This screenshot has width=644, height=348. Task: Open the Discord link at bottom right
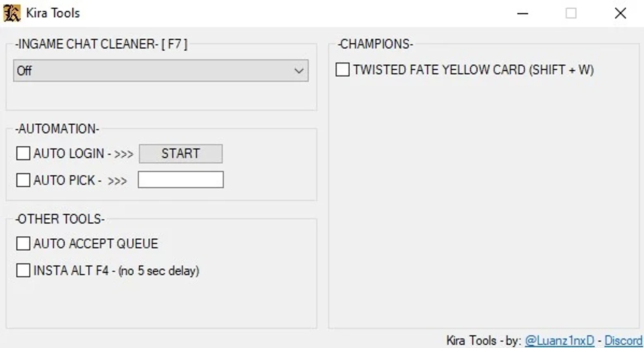tap(623, 341)
